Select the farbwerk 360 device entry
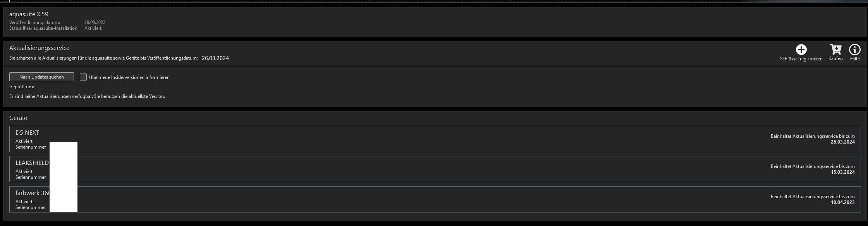Viewport: 868px width, 226px height. [387, 199]
